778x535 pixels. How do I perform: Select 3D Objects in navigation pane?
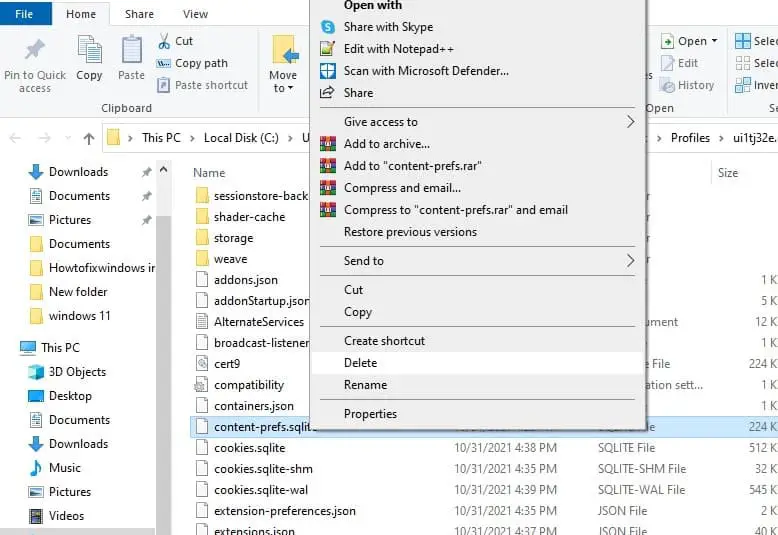pos(77,372)
